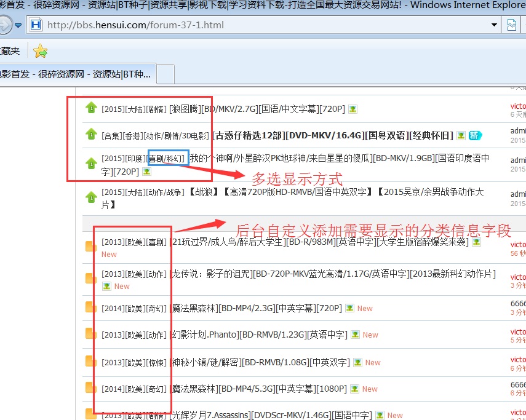Open thread 魔法黑森林 BD-MP4/5.3G 1080P
This screenshot has width=526, height=420.
260,389
